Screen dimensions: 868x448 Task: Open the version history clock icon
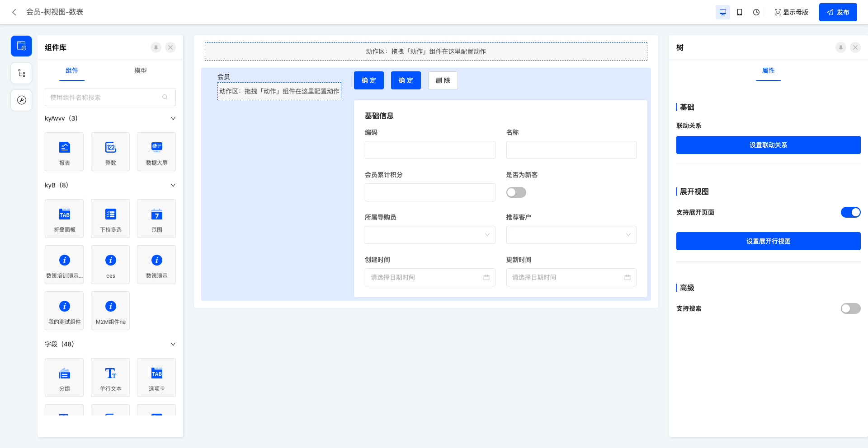click(x=756, y=12)
